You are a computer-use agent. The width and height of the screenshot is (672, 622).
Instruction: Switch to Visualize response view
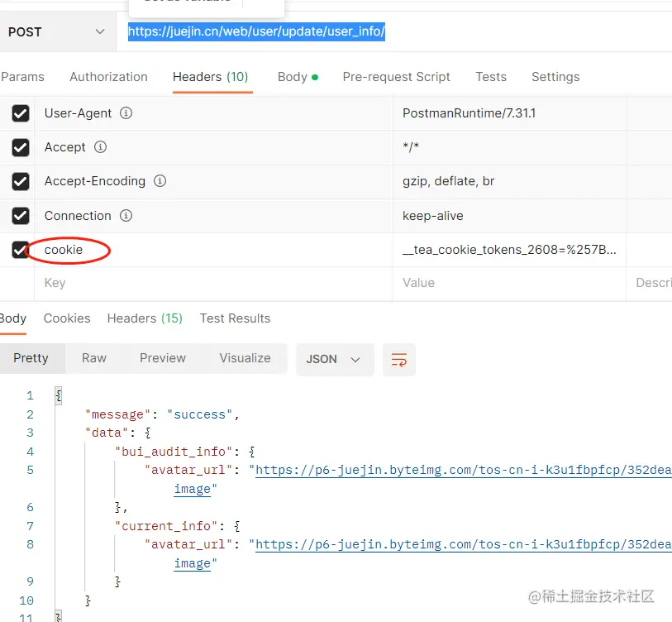pyautogui.click(x=245, y=359)
